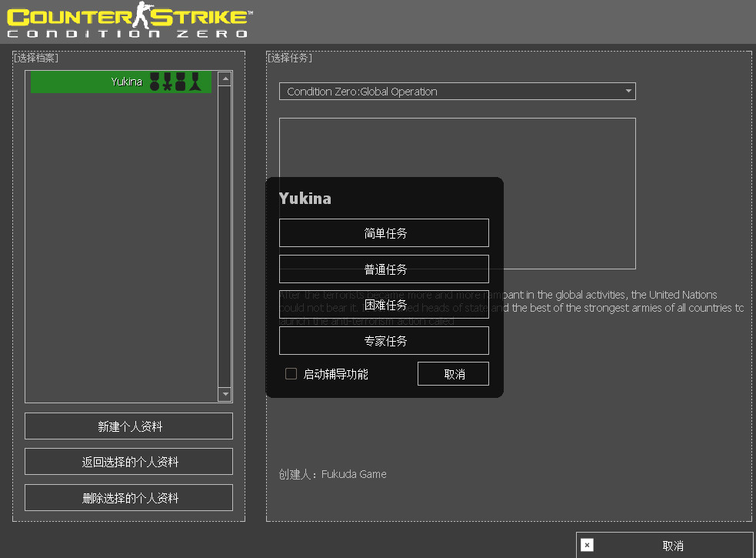Click 新建个人资料 to create a new profile
Screen dimensions: 756x558
tap(128, 426)
